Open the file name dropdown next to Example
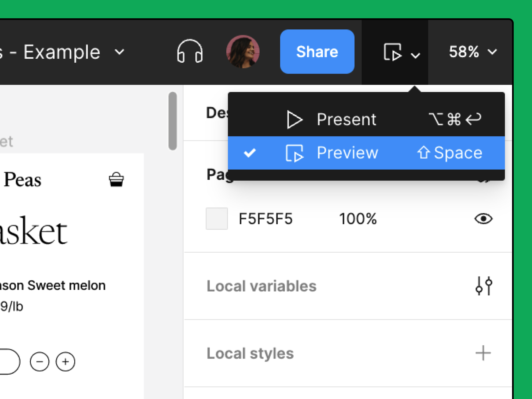 119,52
